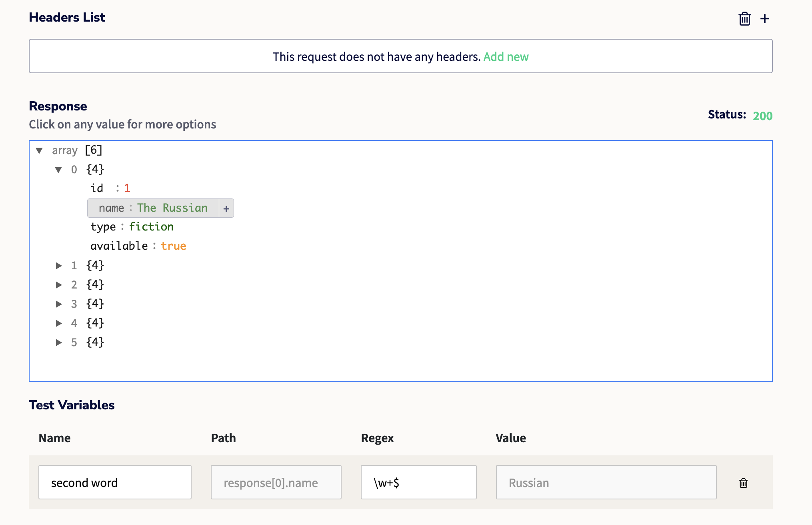The width and height of the screenshot is (812, 525).
Task: Click the Path field response[0].name
Action: 276,483
